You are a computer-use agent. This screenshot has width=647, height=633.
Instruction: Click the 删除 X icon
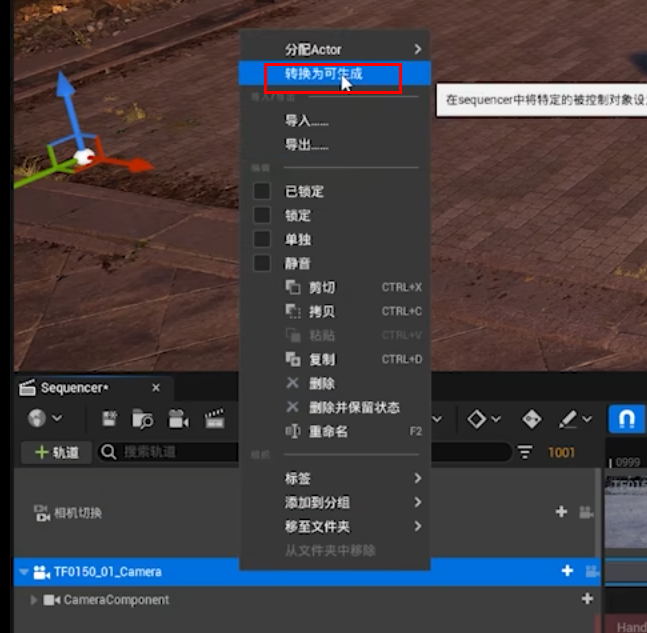click(x=293, y=383)
